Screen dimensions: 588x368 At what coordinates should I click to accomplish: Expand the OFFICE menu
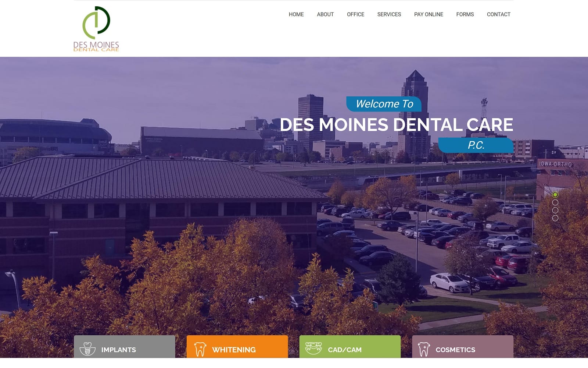pyautogui.click(x=355, y=14)
